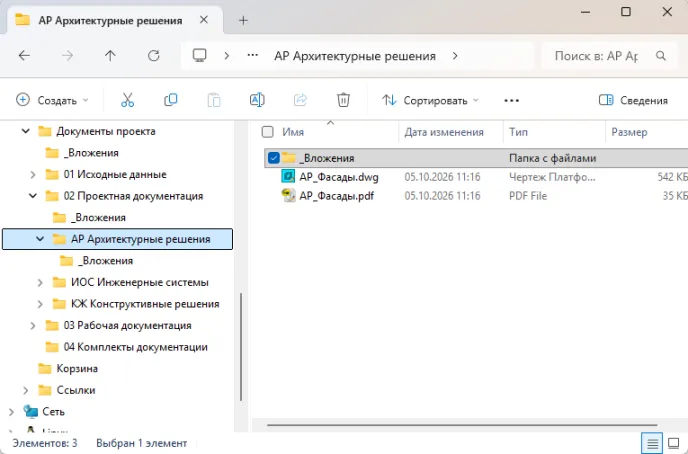688x454 pixels.
Task: Click the Выбран 1 элемент status text
Action: pyautogui.click(x=142, y=443)
